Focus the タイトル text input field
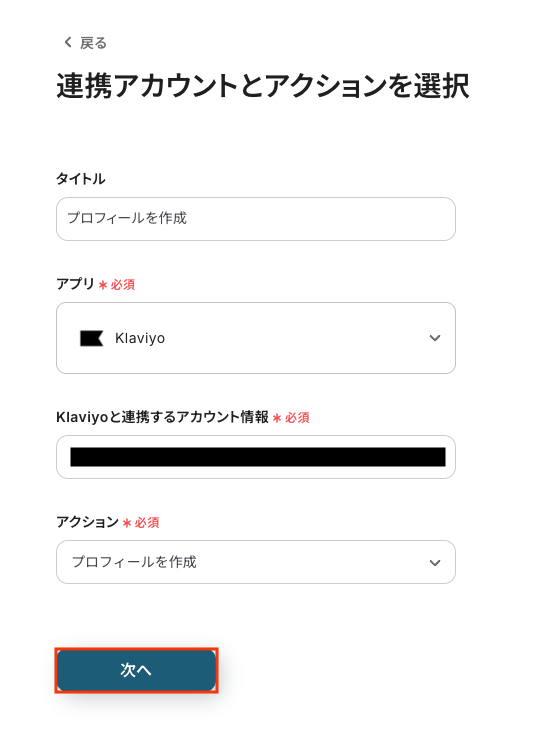Image resolution: width=539 pixels, height=743 pixels. (256, 219)
